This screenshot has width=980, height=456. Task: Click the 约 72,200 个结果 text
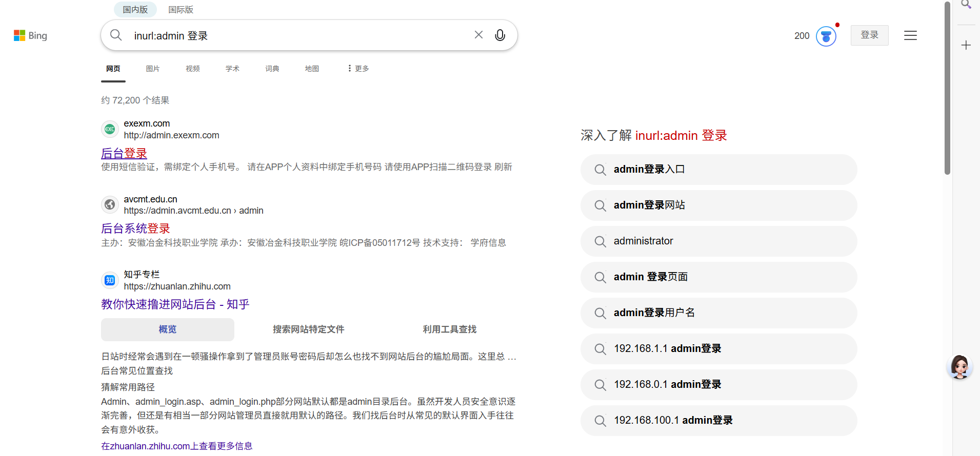tap(135, 100)
